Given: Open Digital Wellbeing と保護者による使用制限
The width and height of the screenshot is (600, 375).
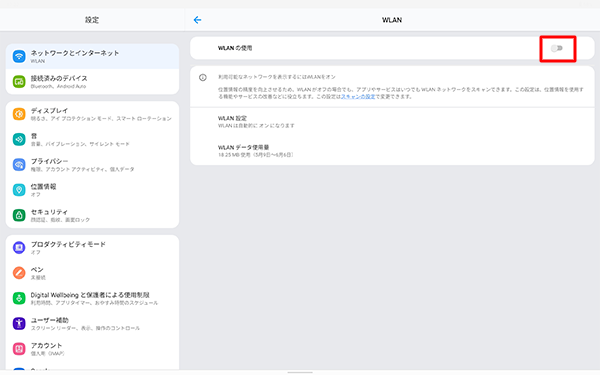Looking at the screenshot, I should click(92, 298).
